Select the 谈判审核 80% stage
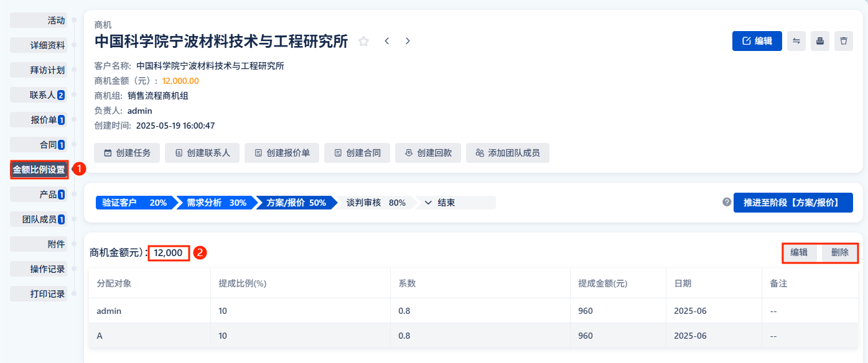868x363 pixels. point(376,203)
